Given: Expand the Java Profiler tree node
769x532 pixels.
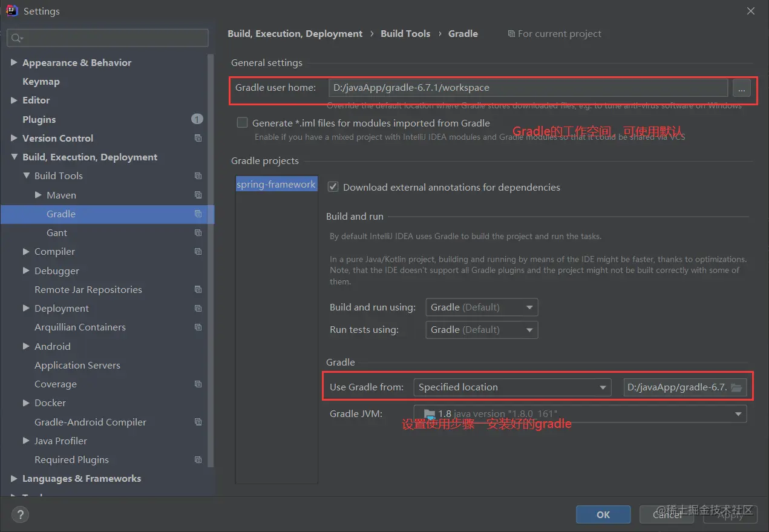Looking at the screenshot, I should click(26, 441).
